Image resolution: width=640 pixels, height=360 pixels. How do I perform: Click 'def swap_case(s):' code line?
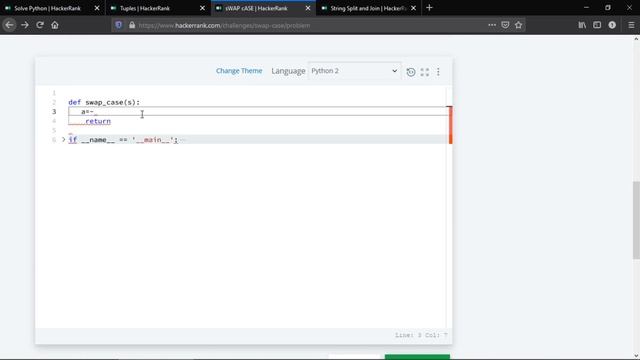(x=104, y=102)
